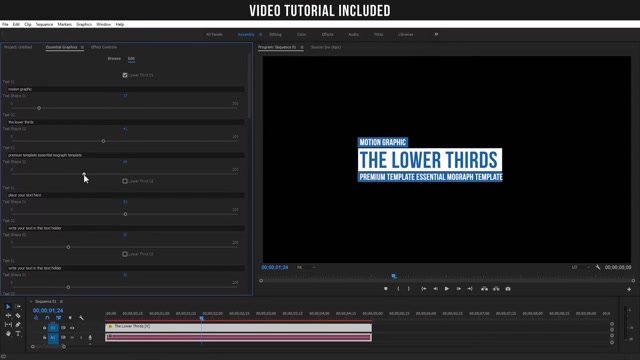
Task: Play the sequence in Program monitor
Action: click(447, 289)
